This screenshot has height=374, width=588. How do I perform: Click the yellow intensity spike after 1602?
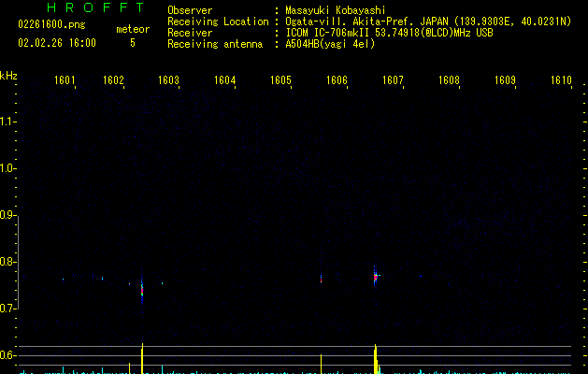pos(142,358)
